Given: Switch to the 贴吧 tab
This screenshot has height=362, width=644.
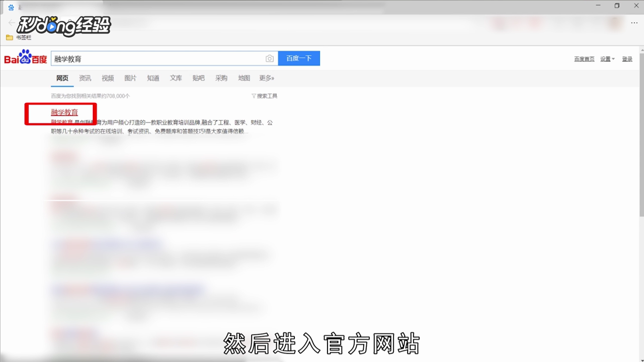Looking at the screenshot, I should click(x=198, y=78).
